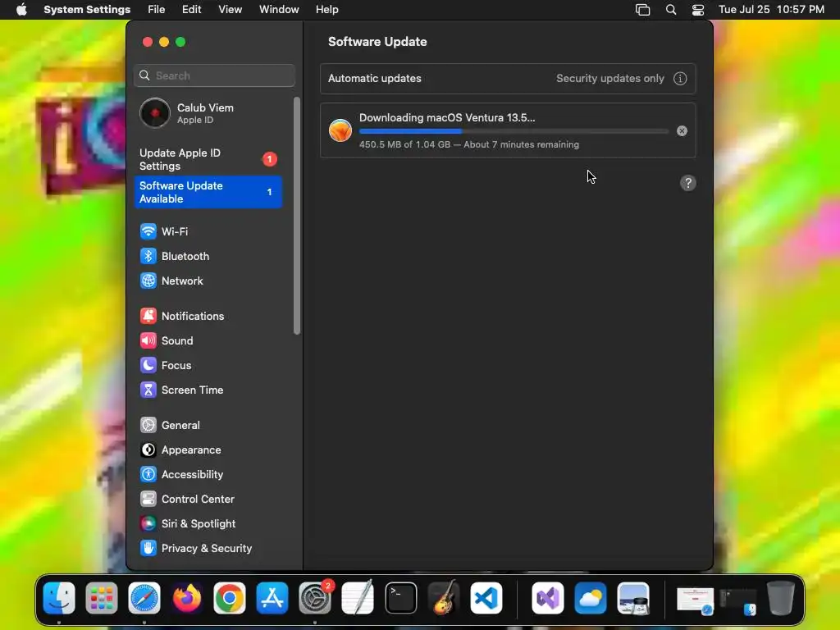Open TextEdit from the Dock
The image size is (840, 630).
point(358,598)
